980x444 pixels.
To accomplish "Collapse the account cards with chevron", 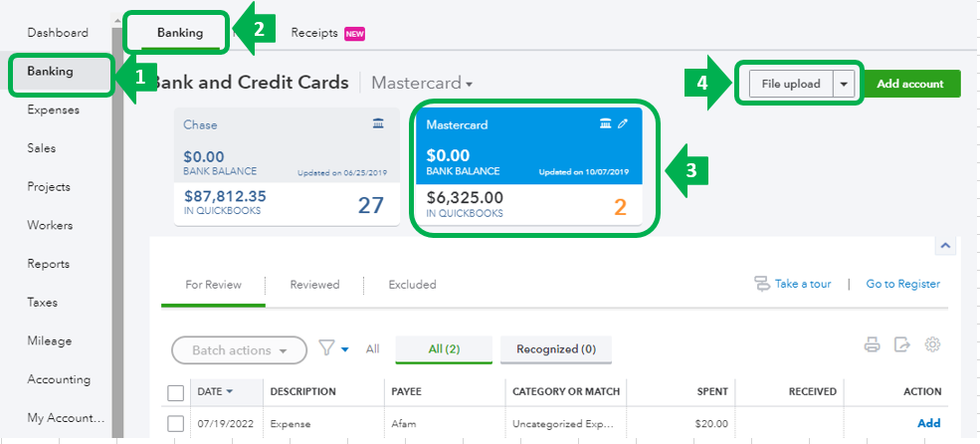I will click(x=946, y=245).
